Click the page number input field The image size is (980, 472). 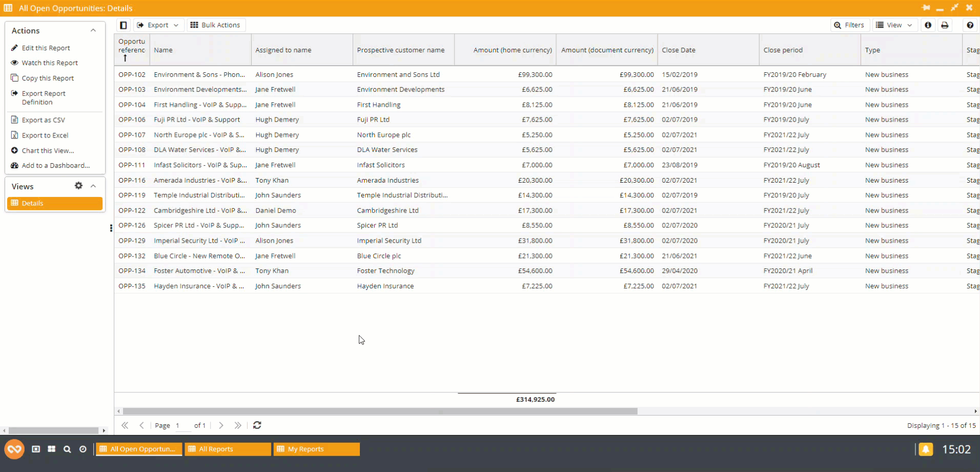pos(182,425)
